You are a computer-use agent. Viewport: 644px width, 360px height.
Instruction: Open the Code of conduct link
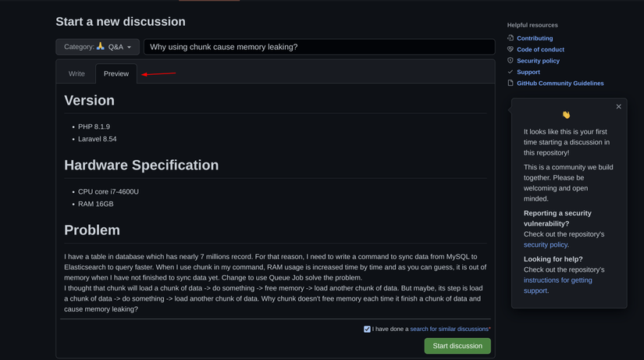click(540, 49)
